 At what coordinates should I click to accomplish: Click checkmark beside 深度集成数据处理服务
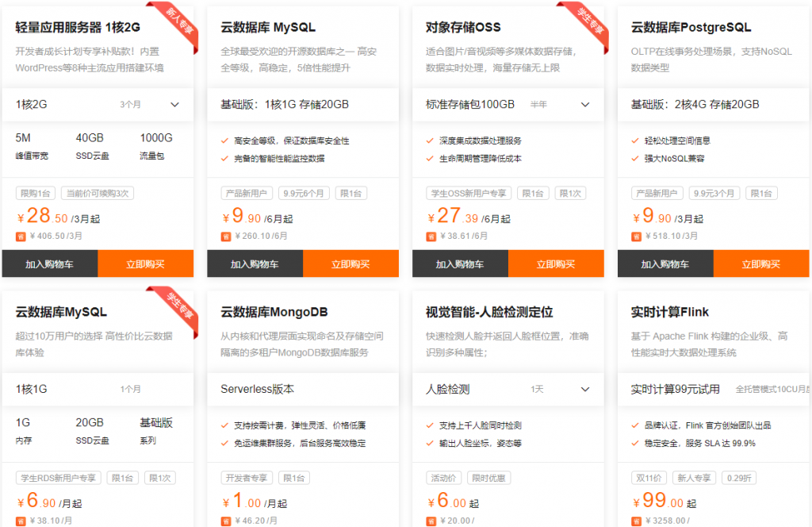click(x=430, y=140)
